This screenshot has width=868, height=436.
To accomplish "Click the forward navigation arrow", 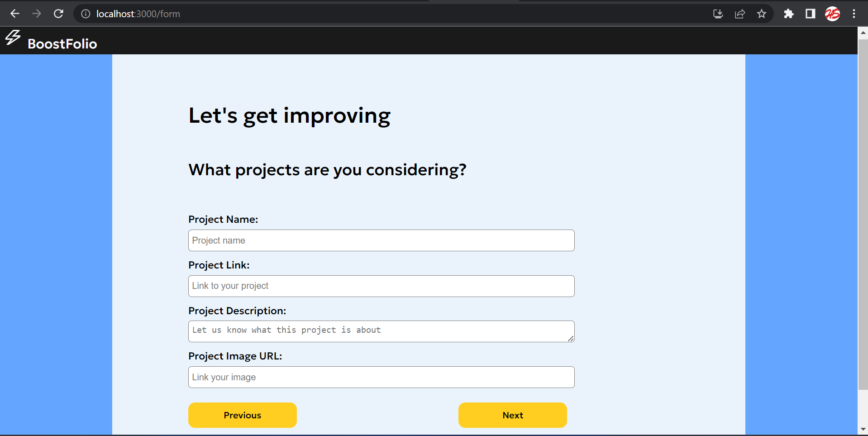I will pyautogui.click(x=37, y=14).
